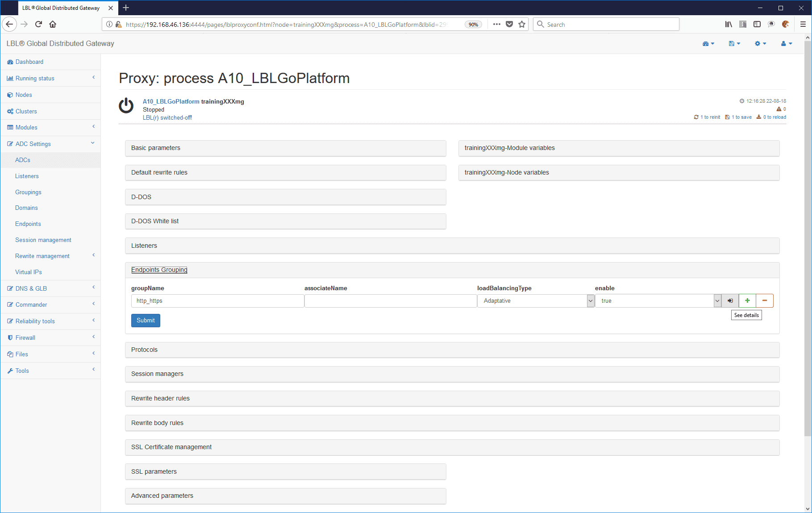Expand the Basic parameters panel
The height and width of the screenshot is (513, 812).
pos(285,148)
